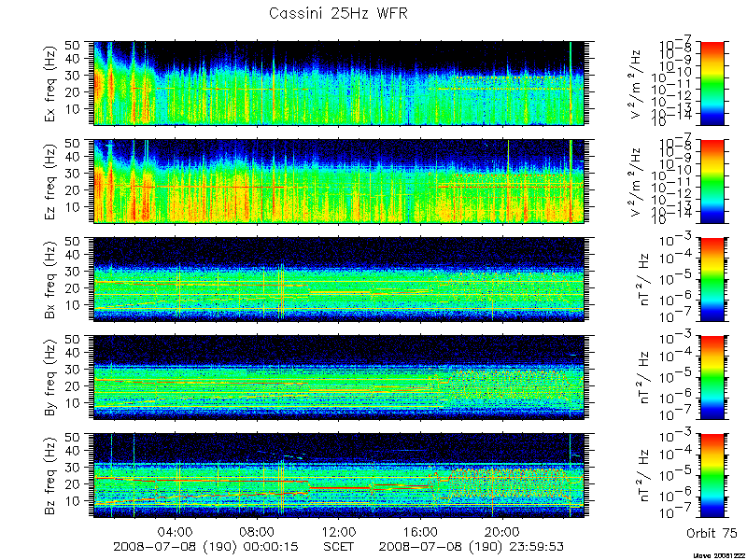Click the Cassini 25Hz WFR title

[x=338, y=13]
